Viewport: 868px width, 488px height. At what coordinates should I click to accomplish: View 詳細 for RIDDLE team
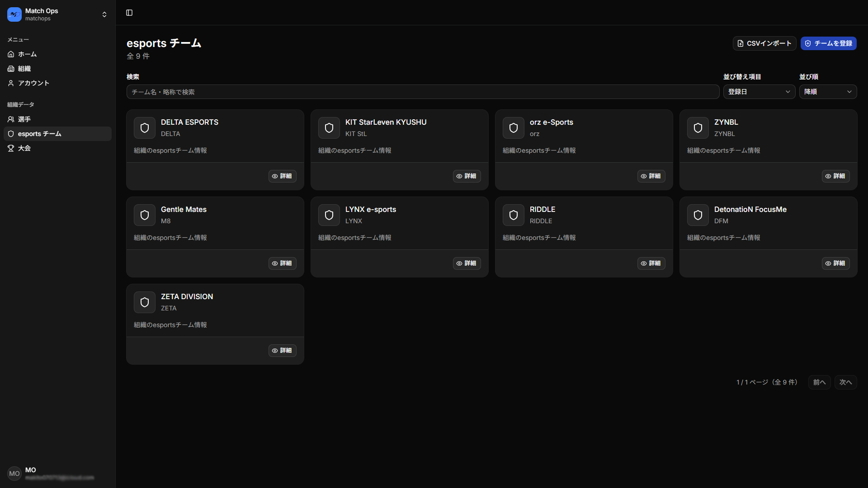651,263
